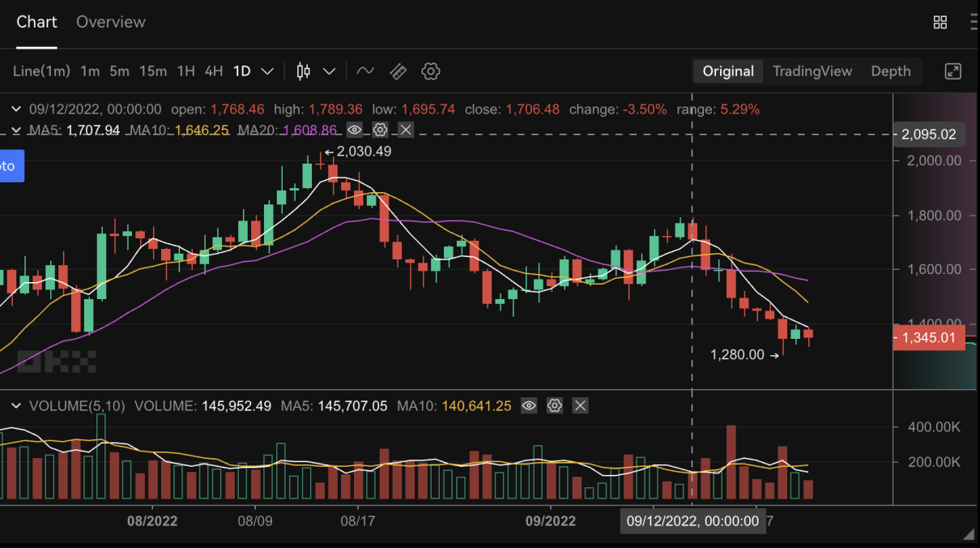Image resolution: width=980 pixels, height=548 pixels.
Task: Toggle MA indicator visibility eye
Action: [354, 130]
